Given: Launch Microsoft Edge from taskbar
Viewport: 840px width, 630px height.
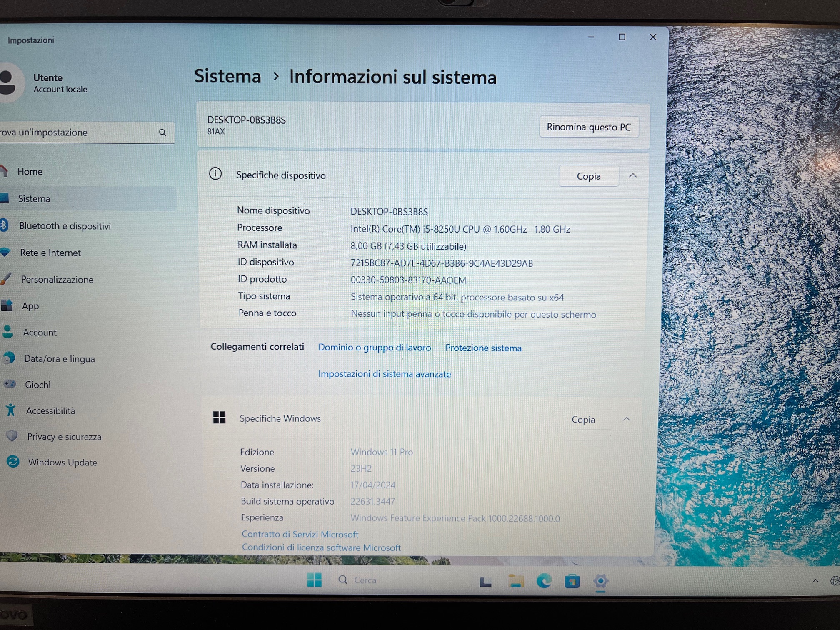Looking at the screenshot, I should click(x=544, y=581).
